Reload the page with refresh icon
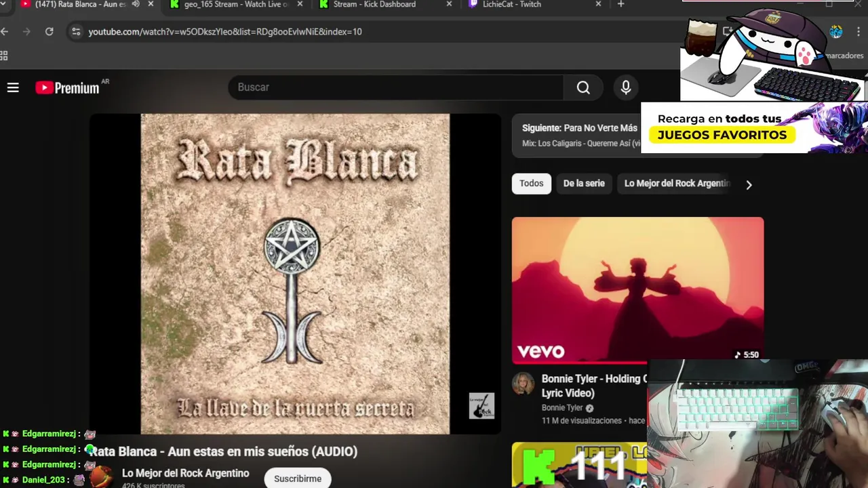This screenshot has height=488, width=868. coord(49,31)
